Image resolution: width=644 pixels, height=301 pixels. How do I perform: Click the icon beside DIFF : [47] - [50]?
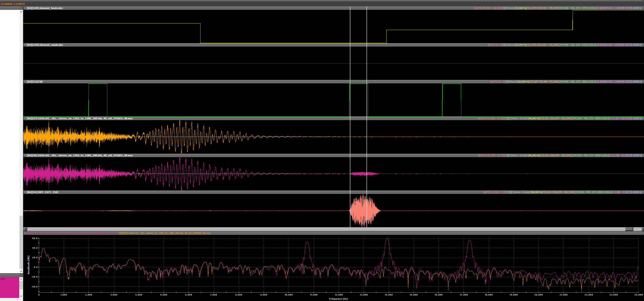coord(25,192)
